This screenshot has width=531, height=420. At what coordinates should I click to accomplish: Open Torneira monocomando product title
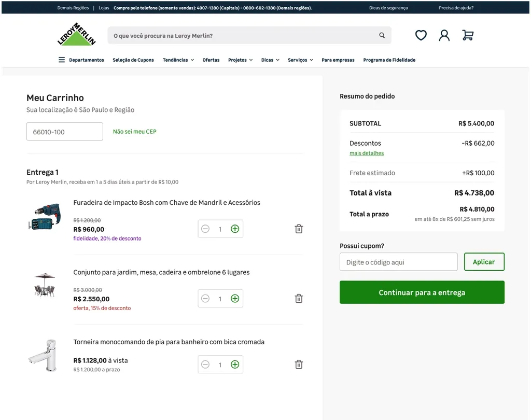pos(169,342)
